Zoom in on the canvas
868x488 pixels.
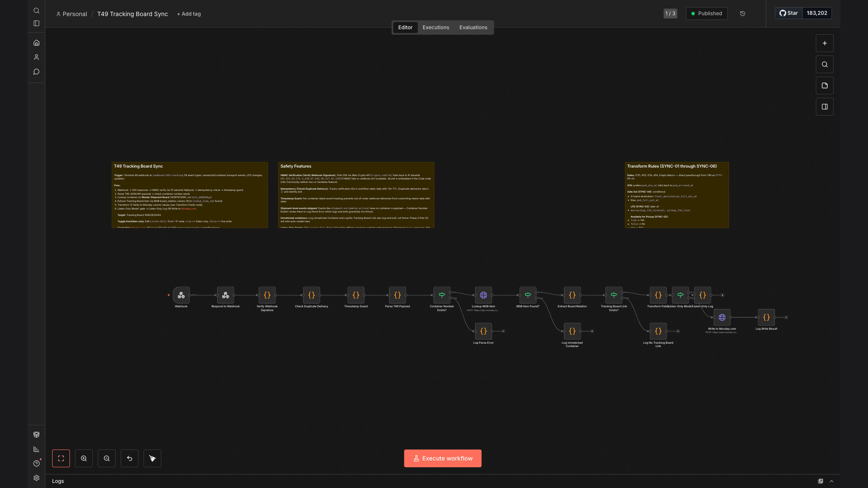84,459
